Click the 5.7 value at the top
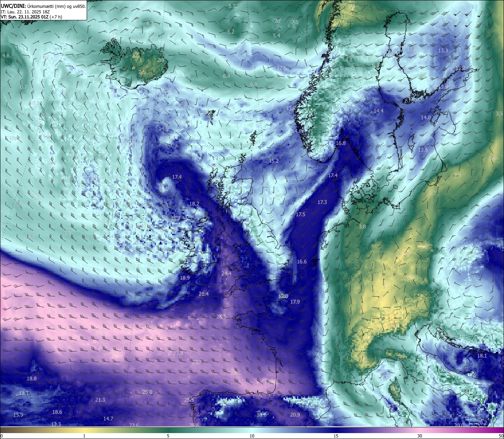This screenshot has height=439, width=504. (232, 6)
